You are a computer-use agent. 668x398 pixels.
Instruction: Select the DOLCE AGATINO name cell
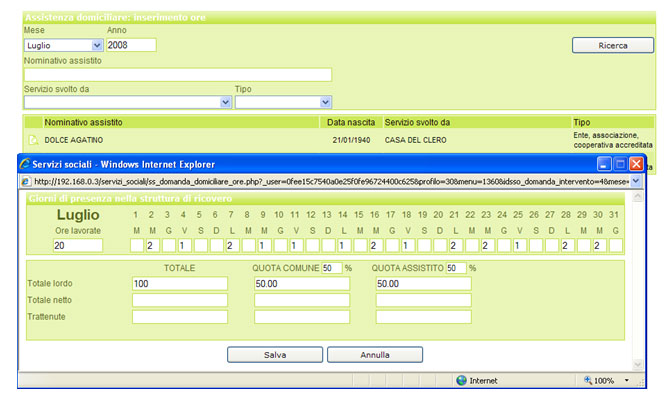[x=74, y=140]
